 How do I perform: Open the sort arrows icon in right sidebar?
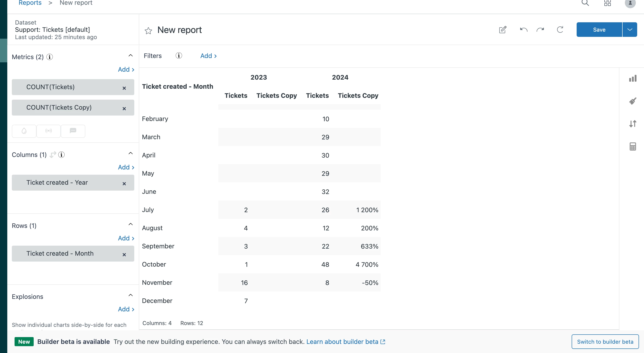point(632,124)
